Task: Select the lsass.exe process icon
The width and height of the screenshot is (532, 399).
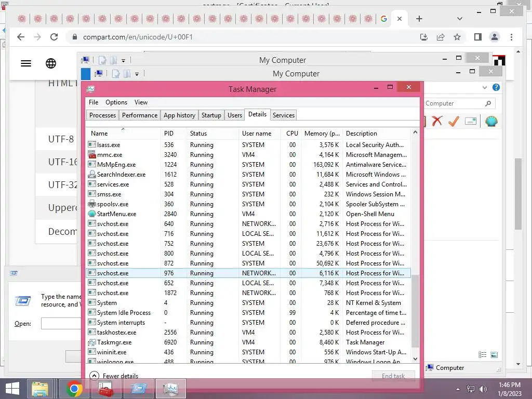Action: tap(91, 144)
